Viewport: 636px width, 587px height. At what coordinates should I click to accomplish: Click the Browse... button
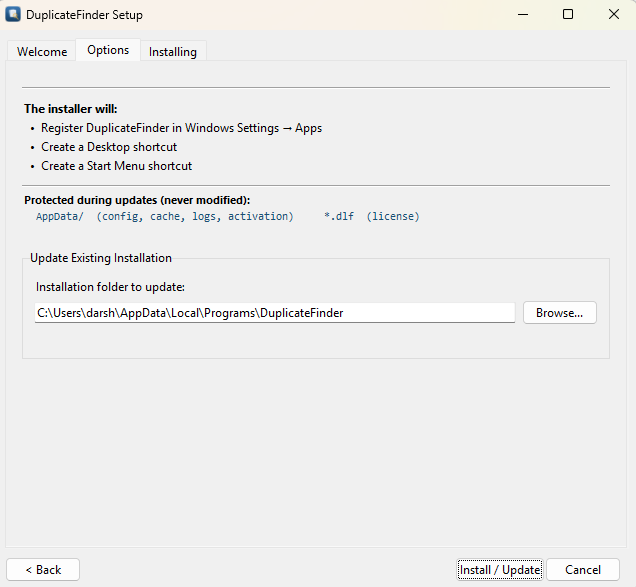pyautogui.click(x=559, y=312)
